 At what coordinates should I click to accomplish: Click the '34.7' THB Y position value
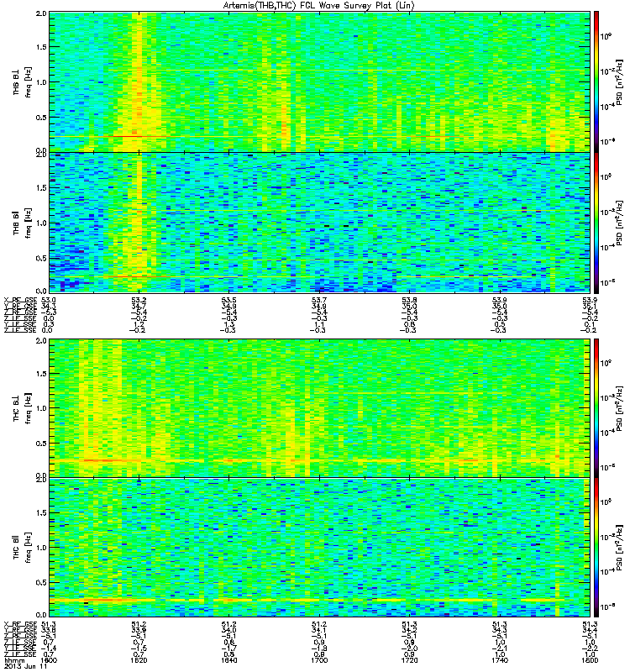click(x=139, y=306)
